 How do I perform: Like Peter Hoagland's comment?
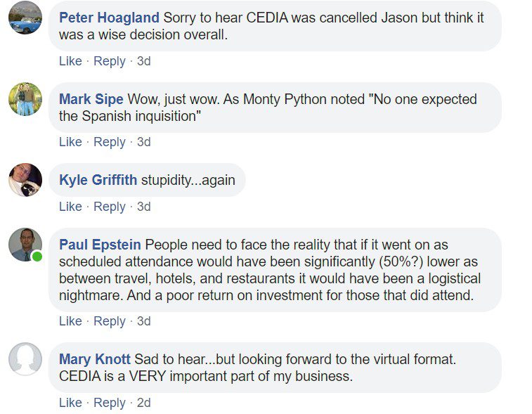(70, 61)
